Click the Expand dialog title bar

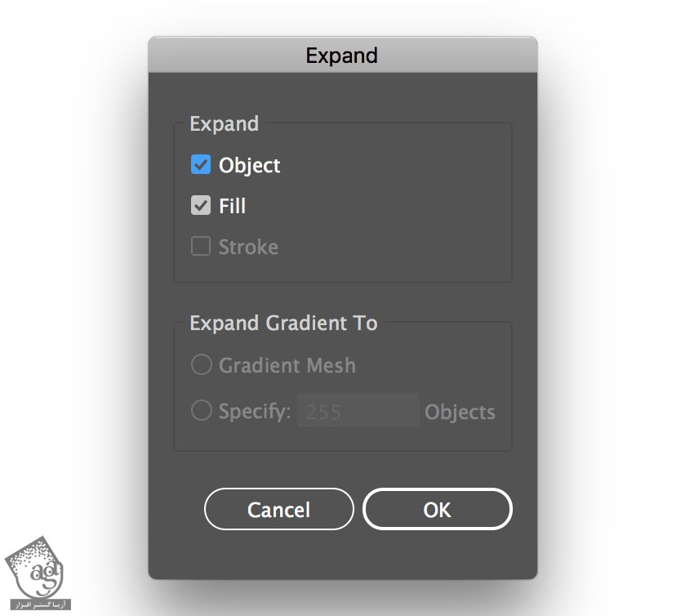pos(342,56)
